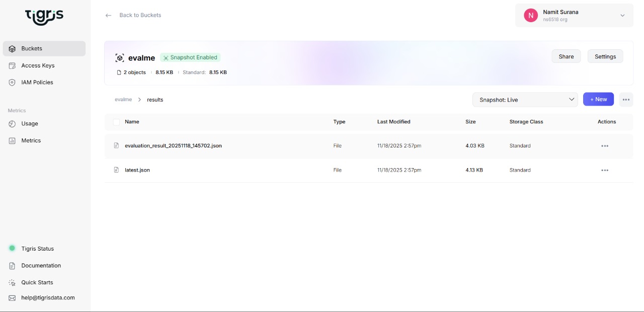The image size is (644, 312).
Task: Open the more options menu beside New
Action: pyautogui.click(x=626, y=100)
